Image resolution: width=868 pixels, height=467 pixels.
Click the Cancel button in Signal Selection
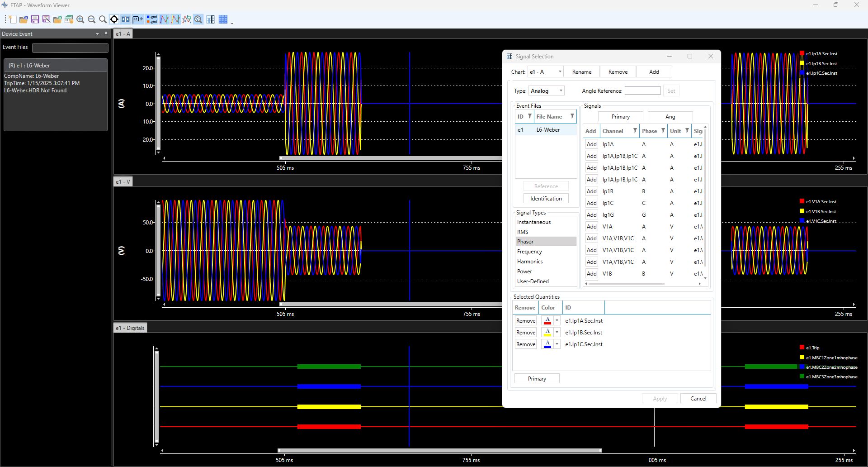(x=698, y=399)
